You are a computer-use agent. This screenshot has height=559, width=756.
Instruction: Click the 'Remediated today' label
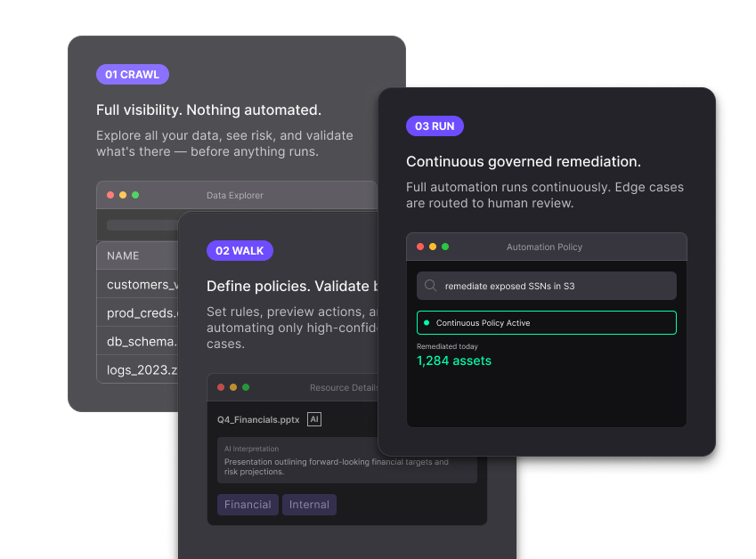click(447, 346)
